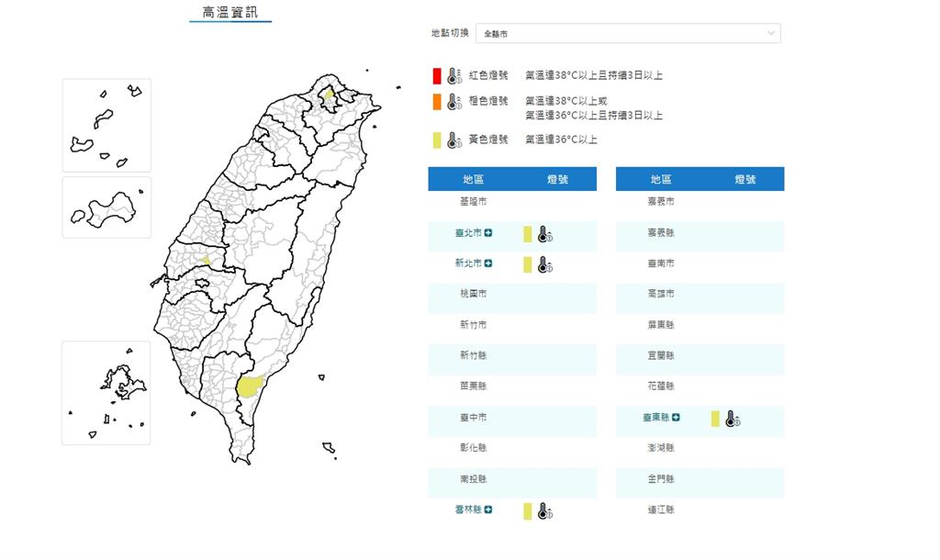Click the 桃園市 row text
Screen dimensions: 940x560
click(473, 294)
